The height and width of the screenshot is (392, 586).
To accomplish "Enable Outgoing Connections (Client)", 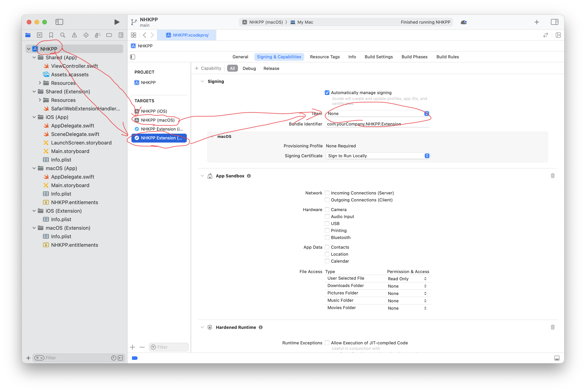I will click(327, 200).
